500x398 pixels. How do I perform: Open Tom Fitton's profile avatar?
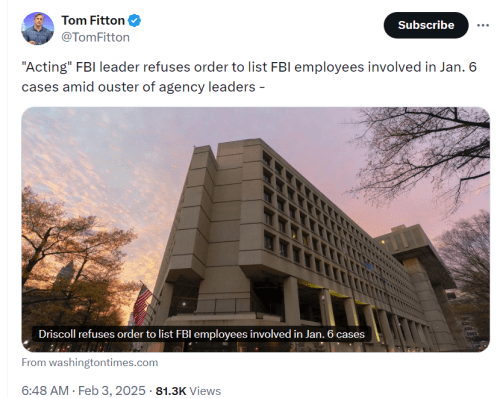click(37, 28)
